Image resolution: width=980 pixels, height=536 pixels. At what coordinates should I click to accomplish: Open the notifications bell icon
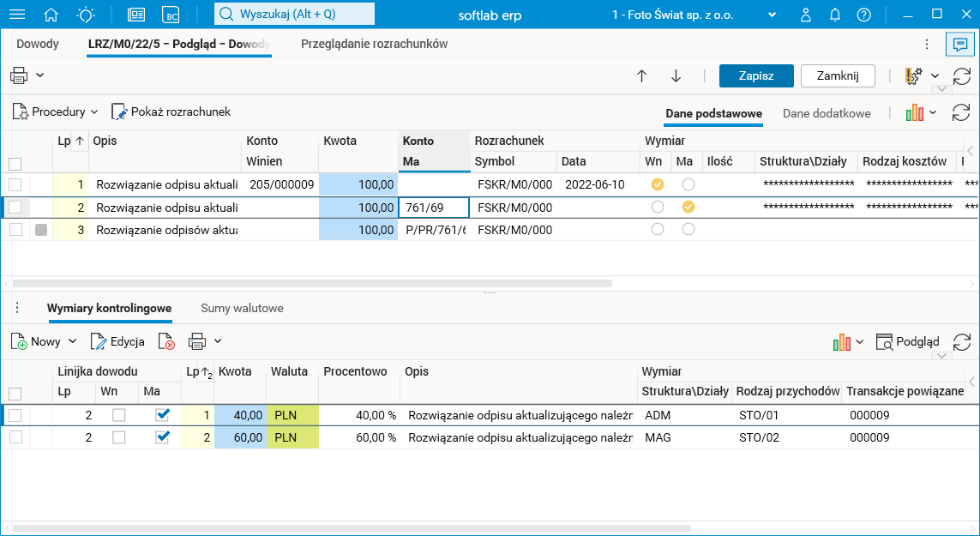tap(834, 15)
